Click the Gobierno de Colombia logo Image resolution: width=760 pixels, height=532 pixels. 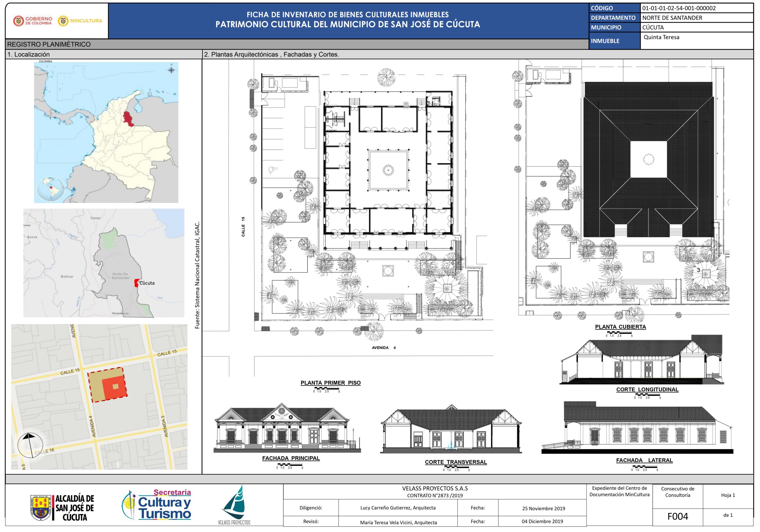coord(32,21)
